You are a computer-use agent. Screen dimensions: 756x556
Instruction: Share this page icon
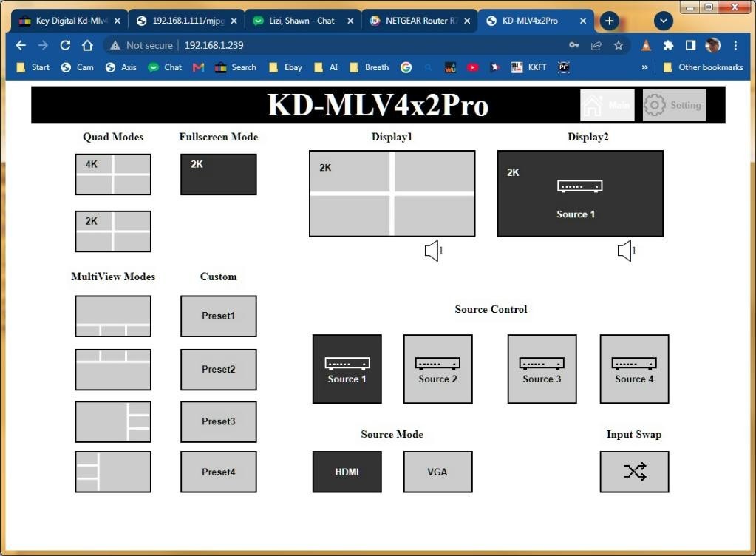tap(596, 45)
